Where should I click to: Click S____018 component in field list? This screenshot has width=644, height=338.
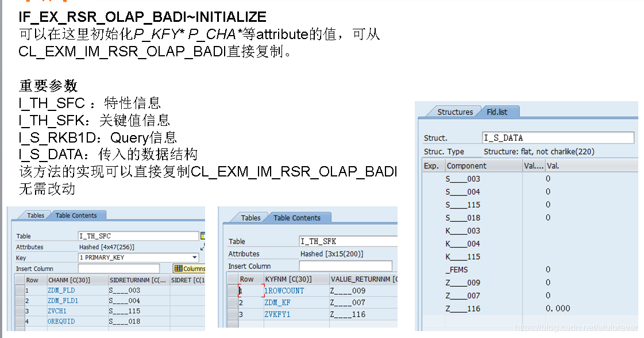pos(463,217)
